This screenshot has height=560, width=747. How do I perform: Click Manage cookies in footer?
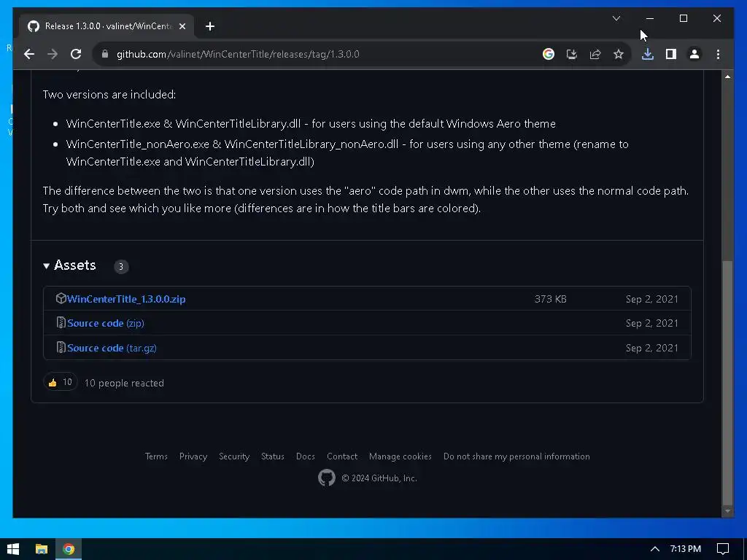[x=400, y=456]
